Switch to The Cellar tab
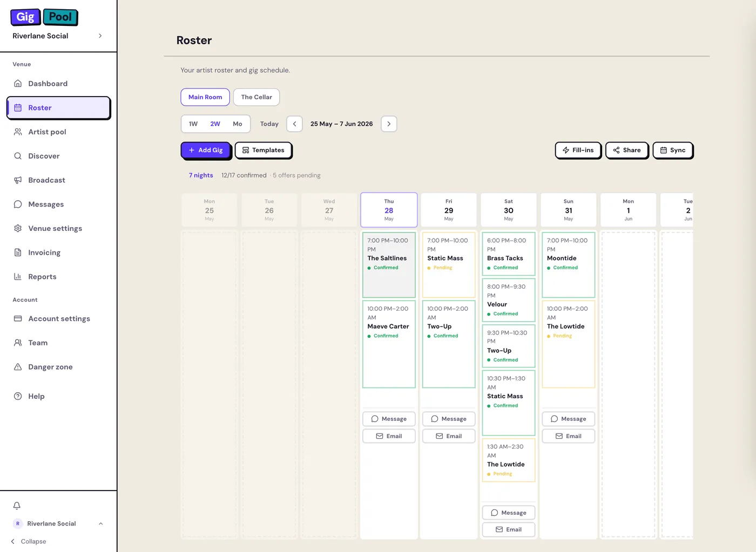The width and height of the screenshot is (756, 552). pos(256,97)
